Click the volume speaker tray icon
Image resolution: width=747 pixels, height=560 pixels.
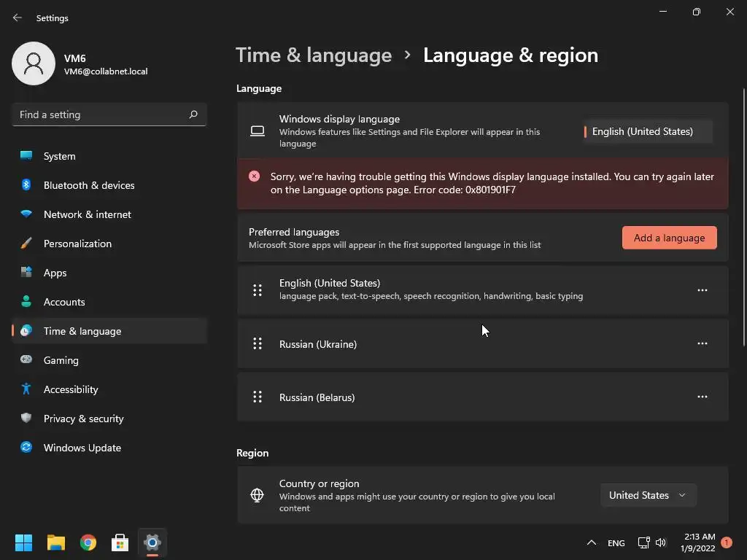(x=661, y=542)
